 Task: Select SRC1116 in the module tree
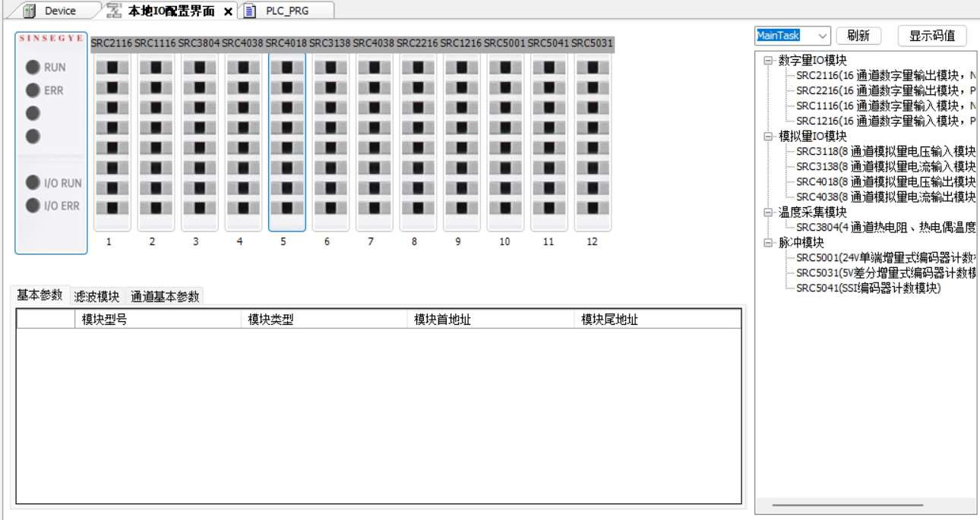point(886,106)
